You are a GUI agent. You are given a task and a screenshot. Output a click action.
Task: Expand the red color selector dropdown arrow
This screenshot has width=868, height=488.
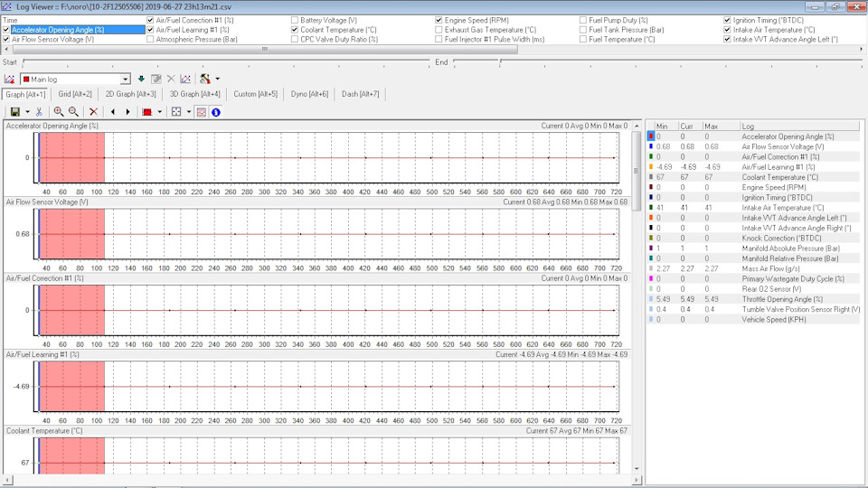pos(160,112)
